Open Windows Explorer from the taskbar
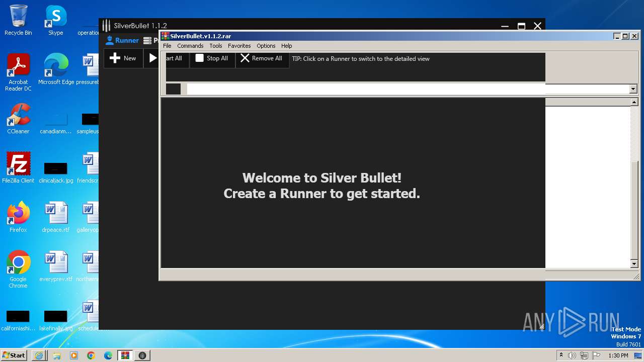The image size is (644, 362). [x=57, y=355]
